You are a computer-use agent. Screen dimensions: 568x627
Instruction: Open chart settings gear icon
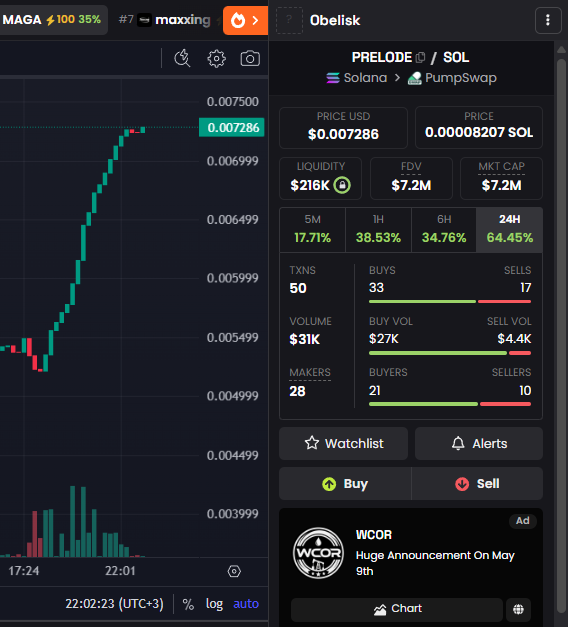216,59
